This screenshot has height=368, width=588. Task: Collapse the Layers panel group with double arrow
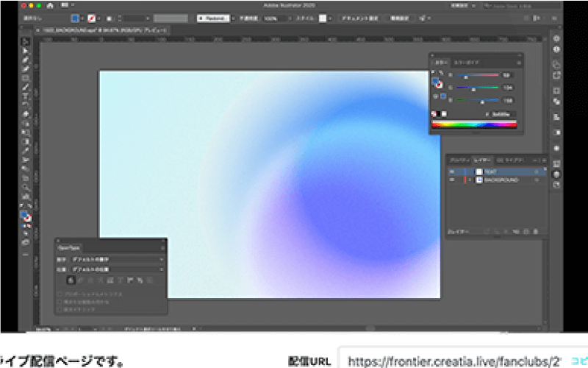tap(537, 160)
